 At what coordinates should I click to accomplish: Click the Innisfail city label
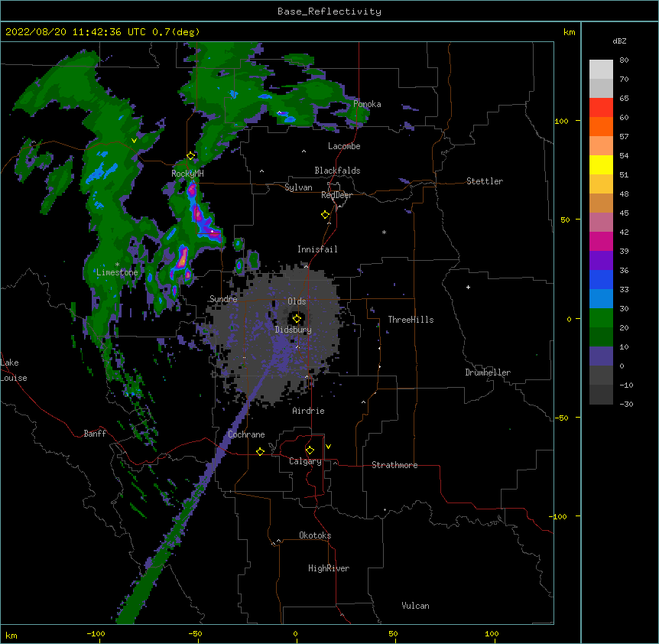[x=317, y=249]
